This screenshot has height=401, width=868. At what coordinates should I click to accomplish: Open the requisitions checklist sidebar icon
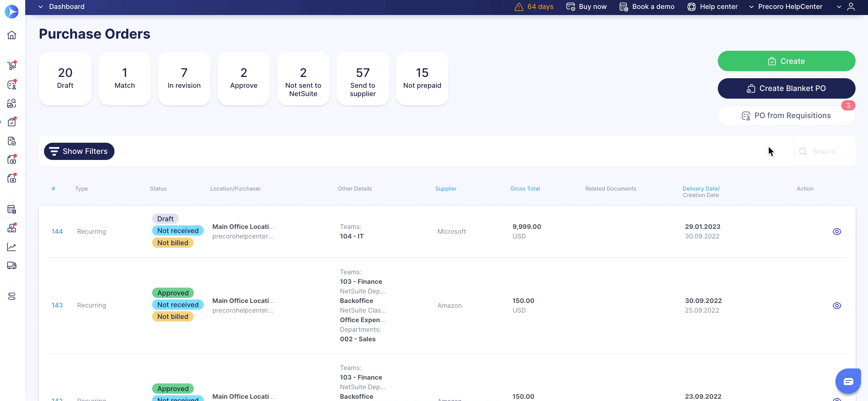[x=12, y=84]
